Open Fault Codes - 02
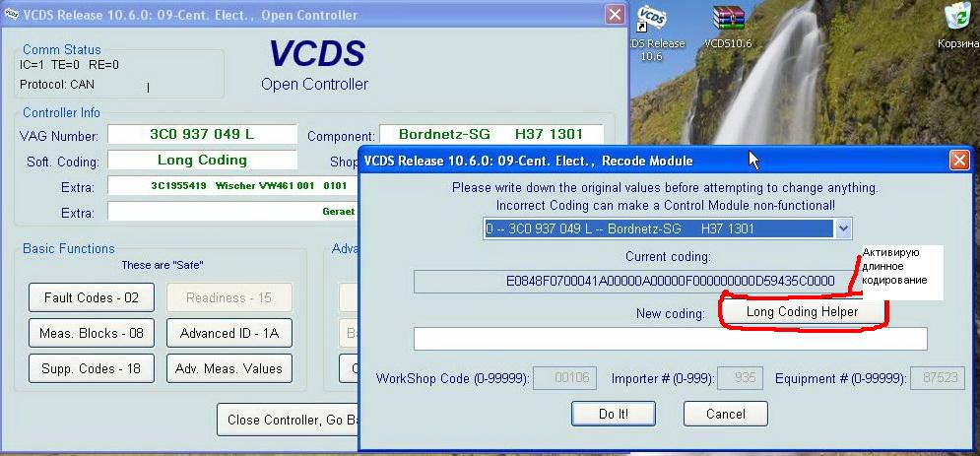The image size is (980, 456). [x=91, y=297]
